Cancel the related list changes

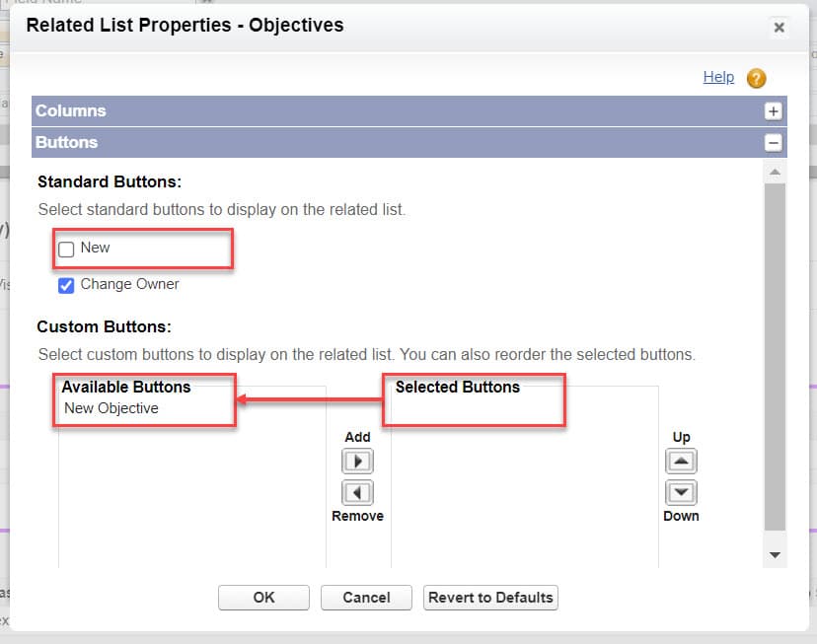tap(366, 597)
